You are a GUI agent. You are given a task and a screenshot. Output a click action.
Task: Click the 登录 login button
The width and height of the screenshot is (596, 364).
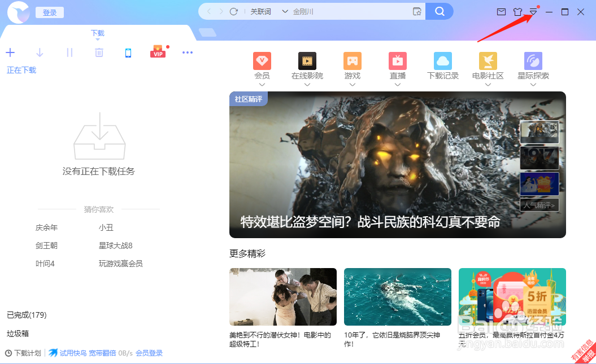coord(49,12)
